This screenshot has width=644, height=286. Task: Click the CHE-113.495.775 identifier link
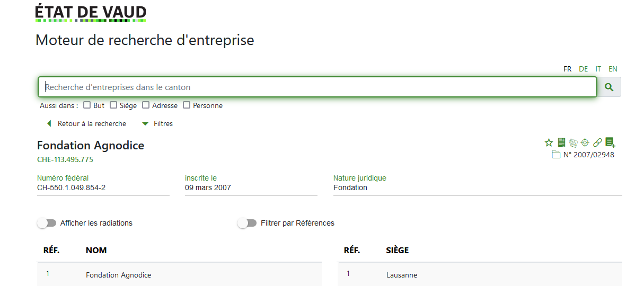pos(65,159)
